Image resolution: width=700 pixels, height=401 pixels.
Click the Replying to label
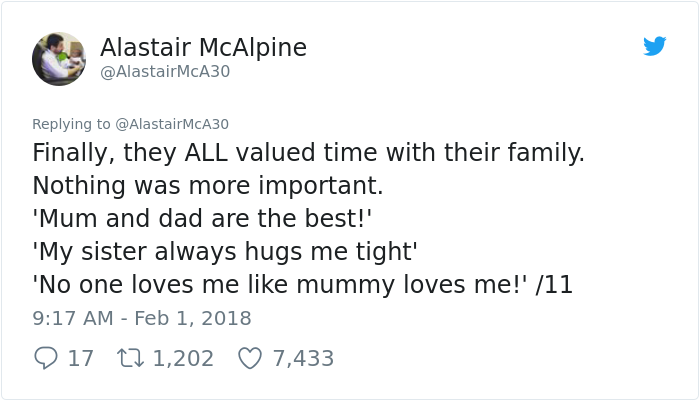pos(71,124)
